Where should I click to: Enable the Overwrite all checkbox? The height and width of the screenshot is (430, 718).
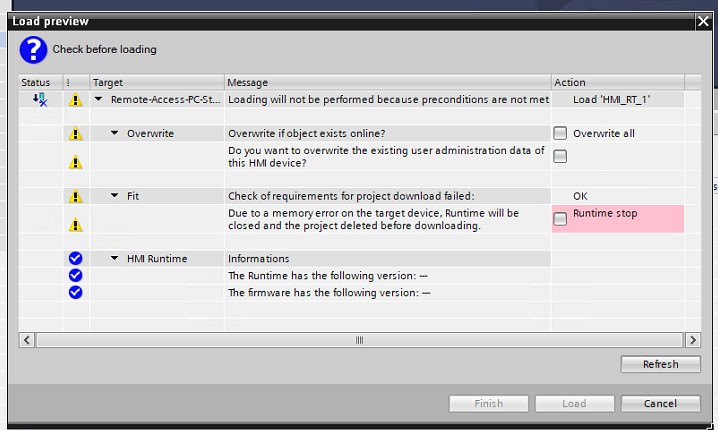click(x=560, y=133)
